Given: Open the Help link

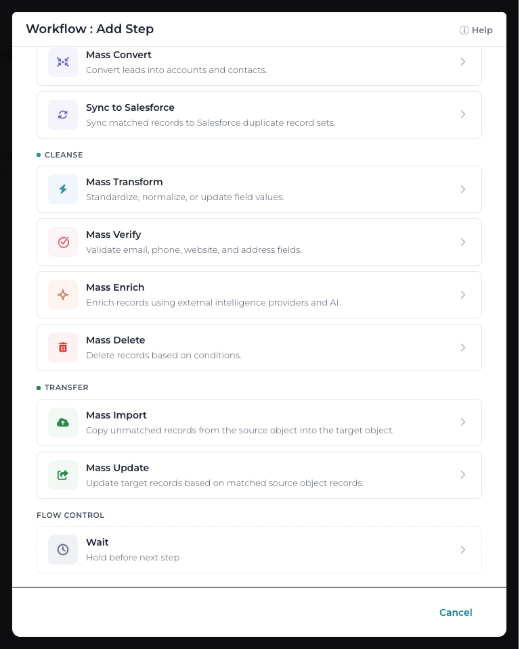Looking at the screenshot, I should coord(476,30).
